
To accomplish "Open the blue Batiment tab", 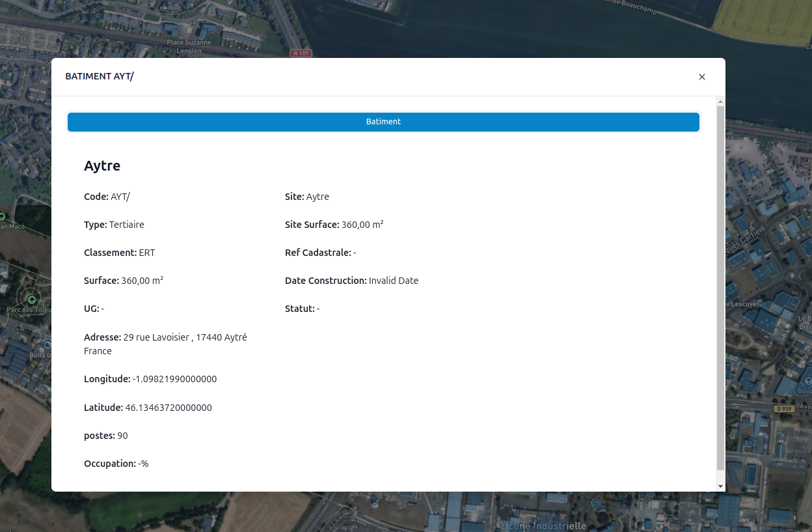I will click(x=383, y=122).
